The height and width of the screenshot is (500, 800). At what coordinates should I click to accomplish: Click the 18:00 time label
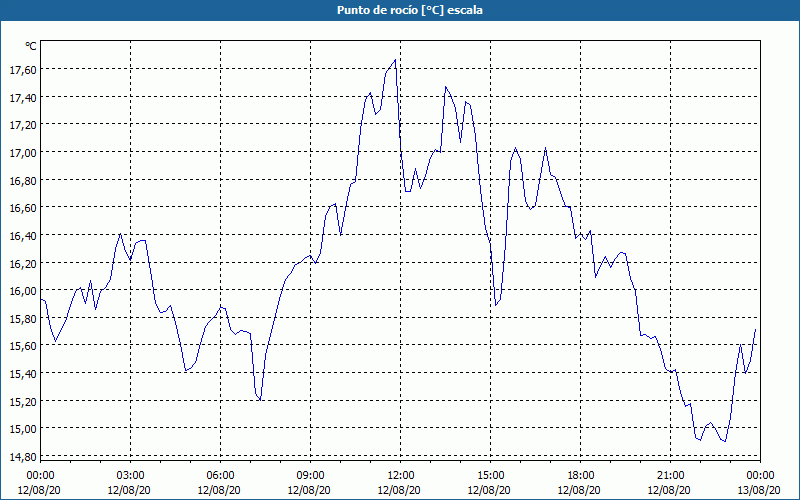580,476
